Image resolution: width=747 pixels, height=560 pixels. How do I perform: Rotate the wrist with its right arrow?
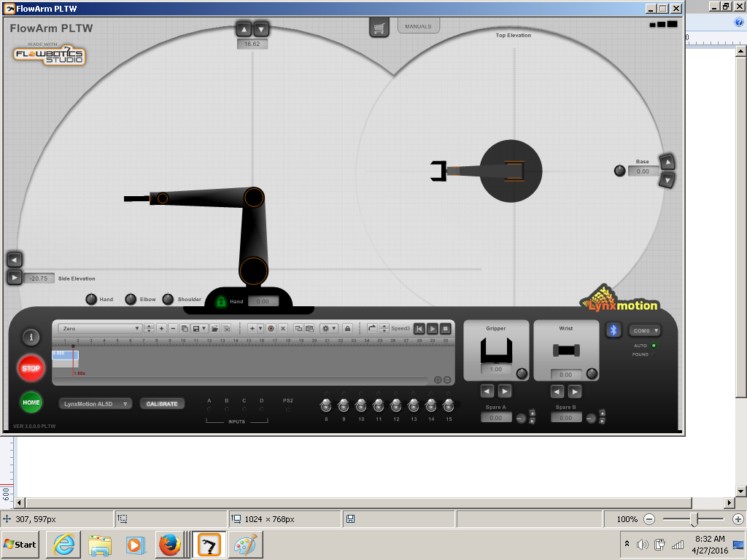[575, 392]
